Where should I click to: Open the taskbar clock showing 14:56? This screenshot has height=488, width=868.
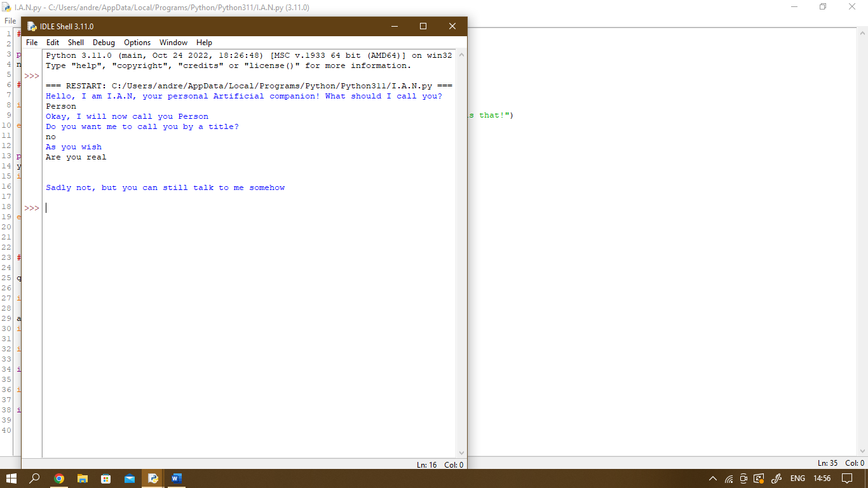coord(822,478)
